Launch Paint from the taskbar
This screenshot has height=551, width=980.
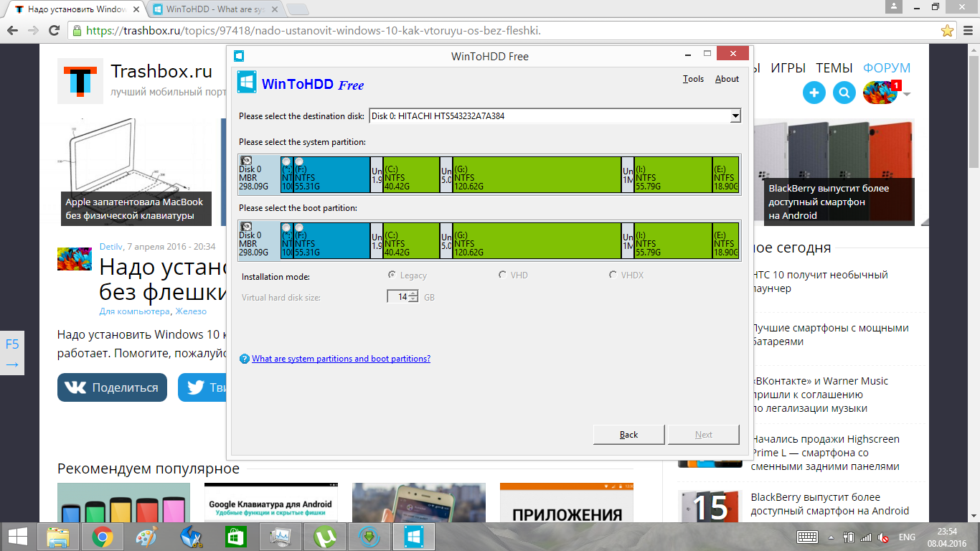click(x=146, y=537)
